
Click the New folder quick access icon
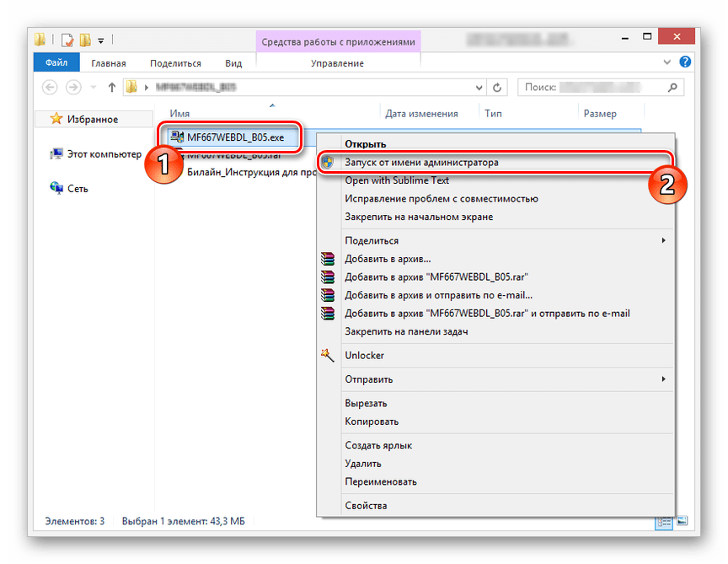pyautogui.click(x=85, y=40)
